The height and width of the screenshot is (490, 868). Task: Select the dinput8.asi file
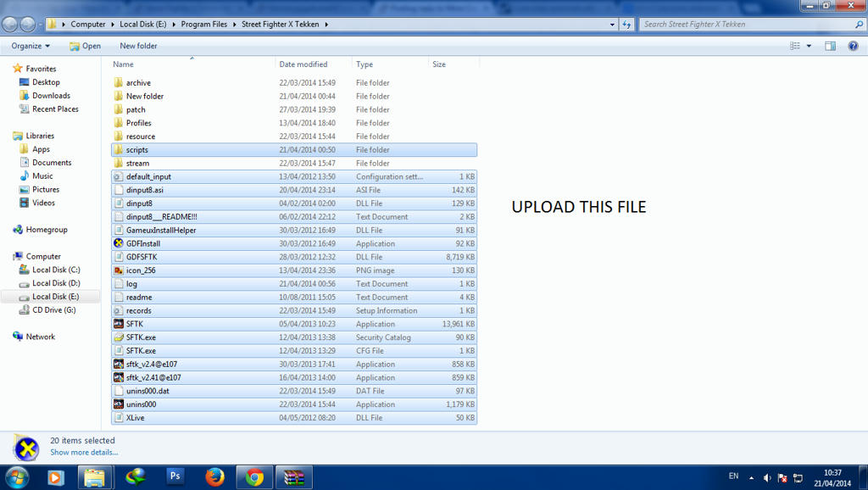click(294, 190)
